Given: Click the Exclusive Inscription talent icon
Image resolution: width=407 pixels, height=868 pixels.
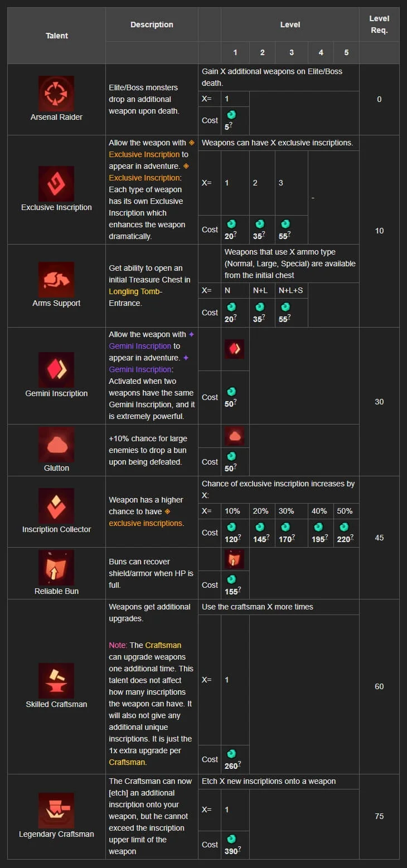Looking at the screenshot, I should pos(56,183).
